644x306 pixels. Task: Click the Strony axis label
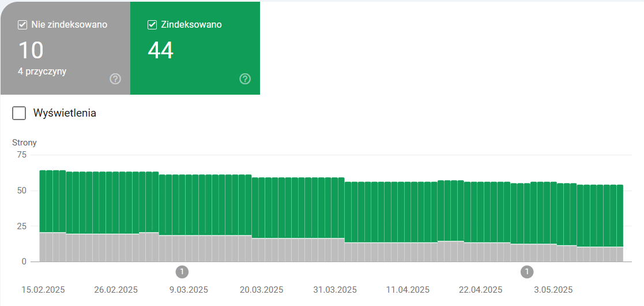coord(25,143)
